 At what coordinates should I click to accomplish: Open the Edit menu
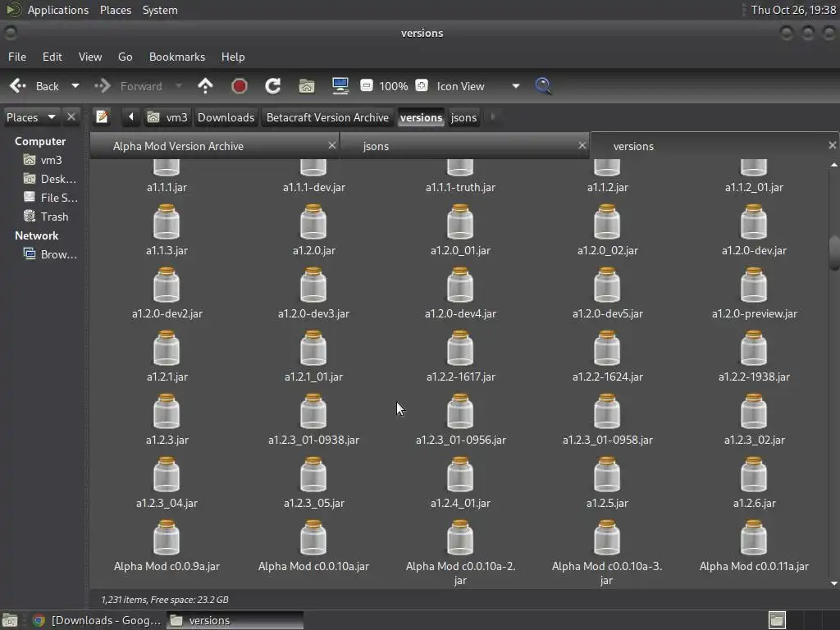pos(52,57)
